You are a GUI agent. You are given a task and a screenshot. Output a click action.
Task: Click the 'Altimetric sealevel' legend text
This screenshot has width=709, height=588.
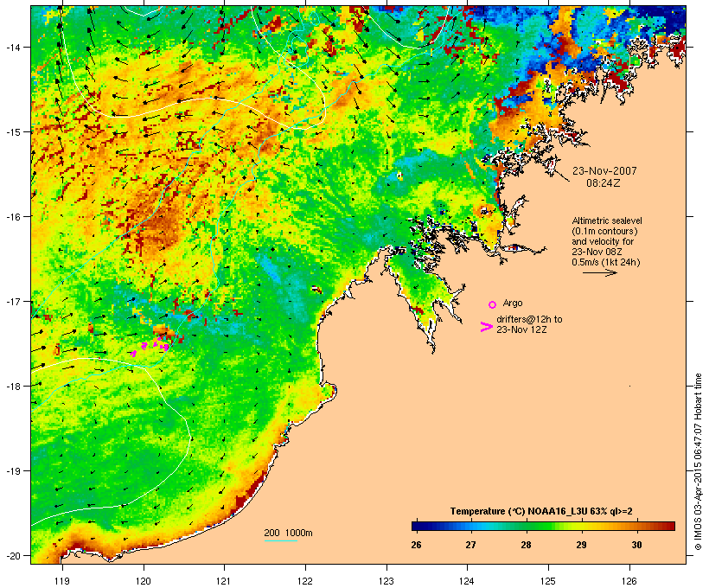click(607, 220)
